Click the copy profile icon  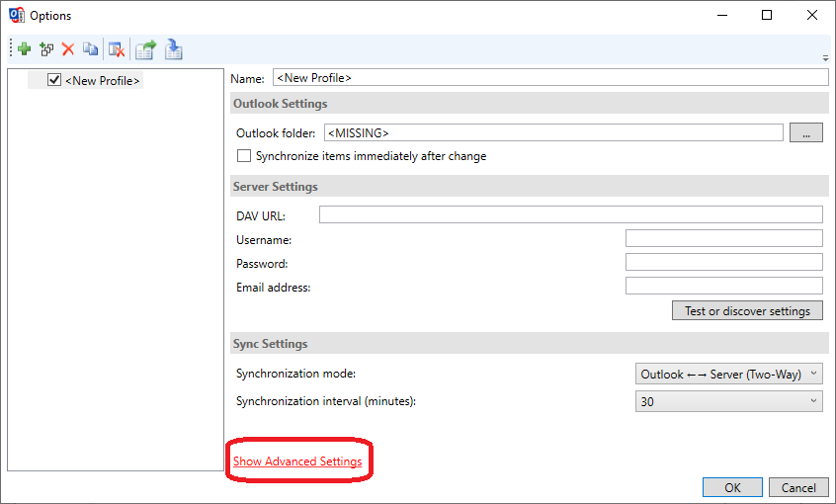tap(90, 48)
